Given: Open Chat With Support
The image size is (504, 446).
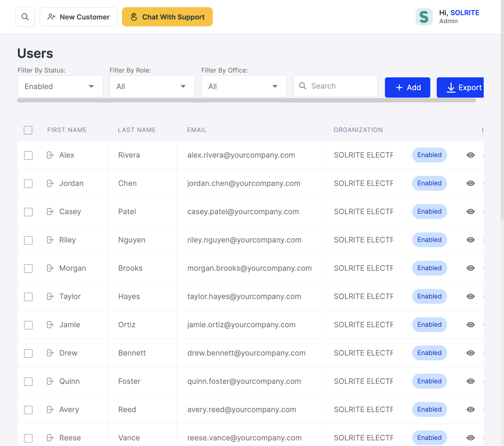Looking at the screenshot, I should coord(167,17).
